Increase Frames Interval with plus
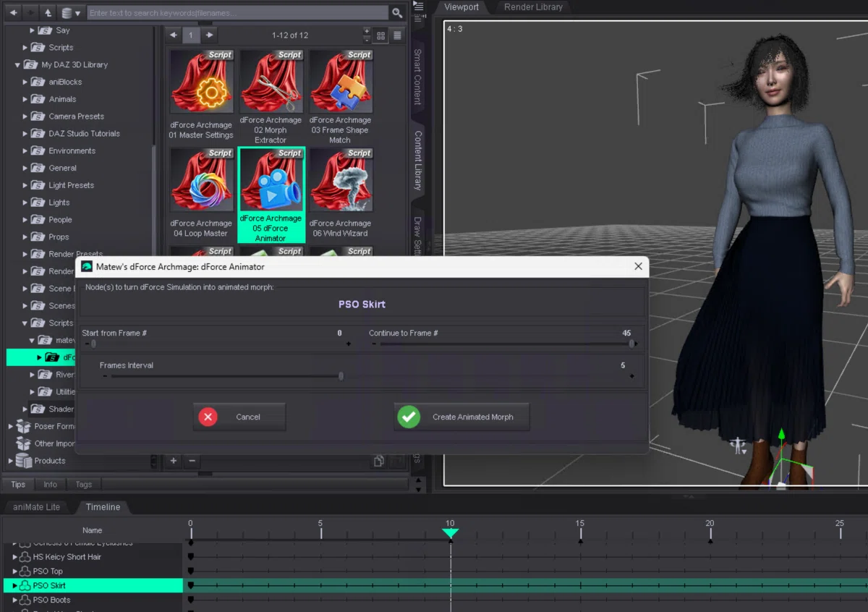The height and width of the screenshot is (612, 868). click(631, 376)
